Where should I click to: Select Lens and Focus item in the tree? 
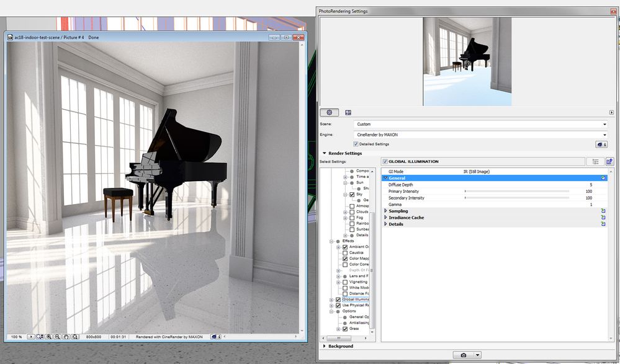click(359, 277)
